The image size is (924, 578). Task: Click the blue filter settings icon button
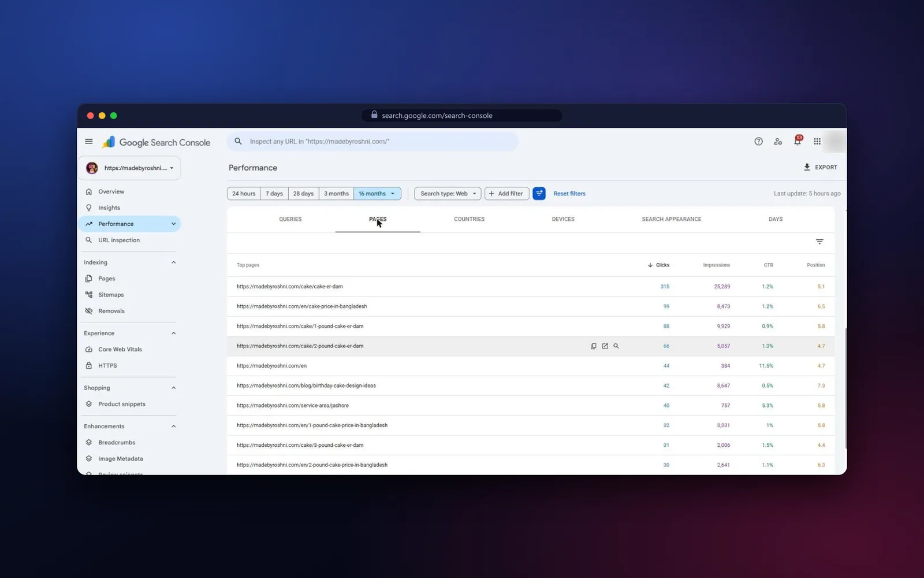click(539, 194)
